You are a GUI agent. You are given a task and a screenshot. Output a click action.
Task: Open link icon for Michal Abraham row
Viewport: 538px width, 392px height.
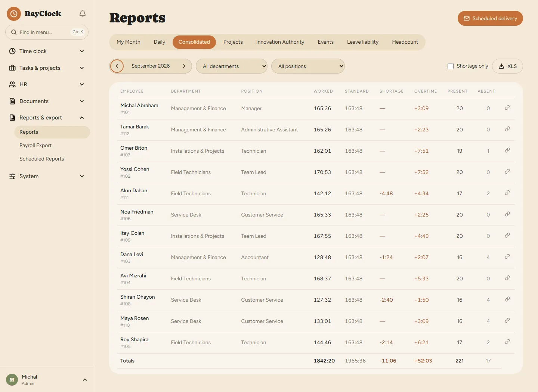point(507,108)
